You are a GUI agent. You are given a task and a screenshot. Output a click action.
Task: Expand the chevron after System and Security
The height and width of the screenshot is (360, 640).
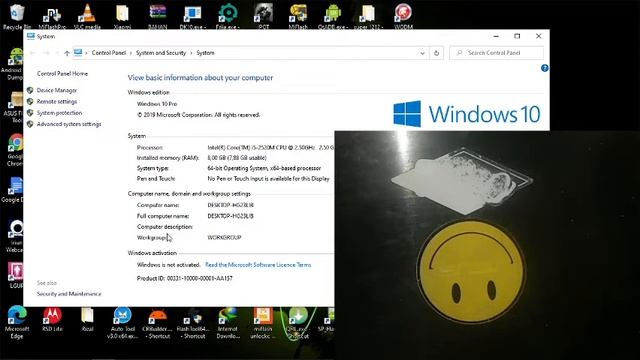[x=191, y=53]
